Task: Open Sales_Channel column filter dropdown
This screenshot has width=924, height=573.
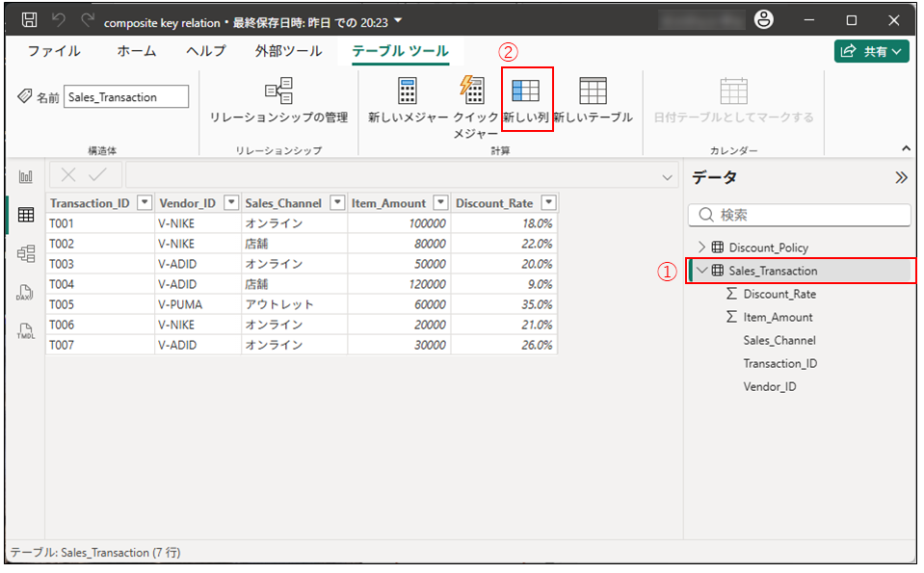Action: [x=337, y=203]
